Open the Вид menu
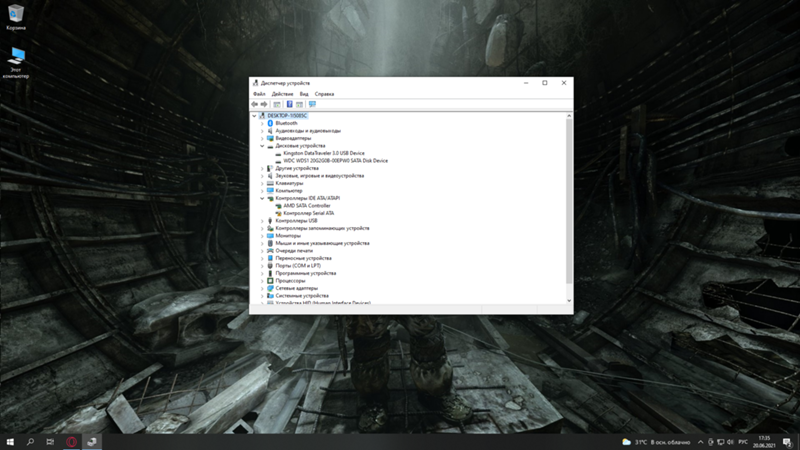This screenshot has height=450, width=800. (x=304, y=94)
